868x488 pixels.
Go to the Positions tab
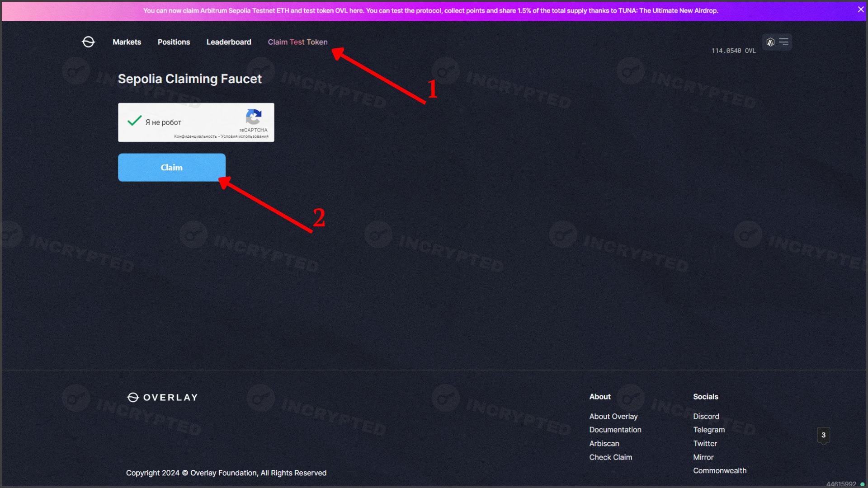pos(174,42)
